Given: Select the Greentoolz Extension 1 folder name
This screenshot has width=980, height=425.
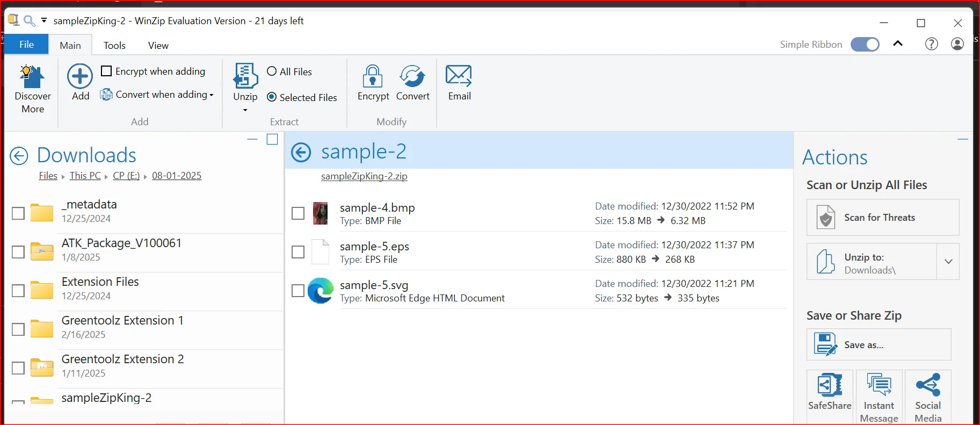Looking at the screenshot, I should 122,320.
